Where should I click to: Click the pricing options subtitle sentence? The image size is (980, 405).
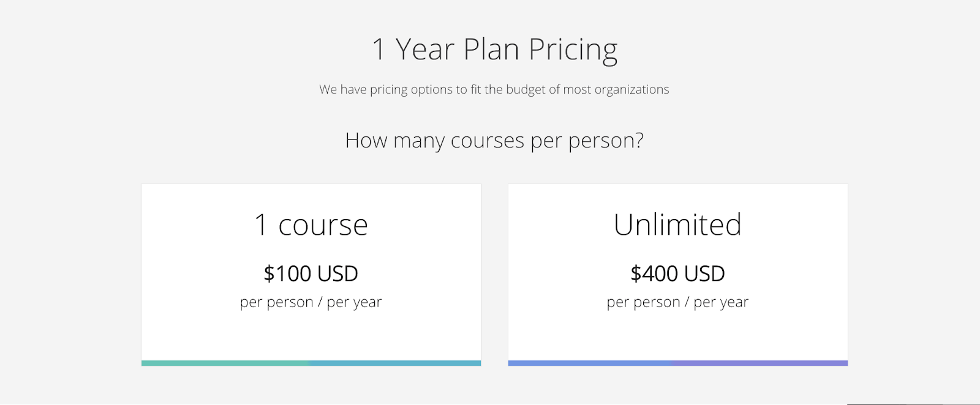tap(494, 90)
